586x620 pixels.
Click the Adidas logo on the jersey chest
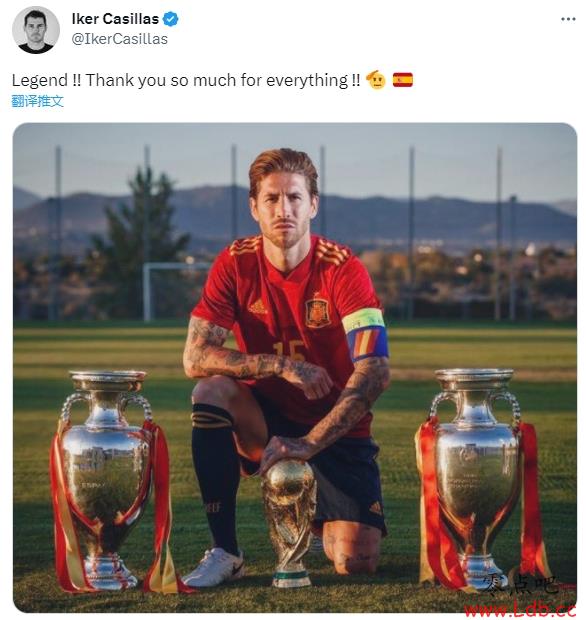(258, 307)
